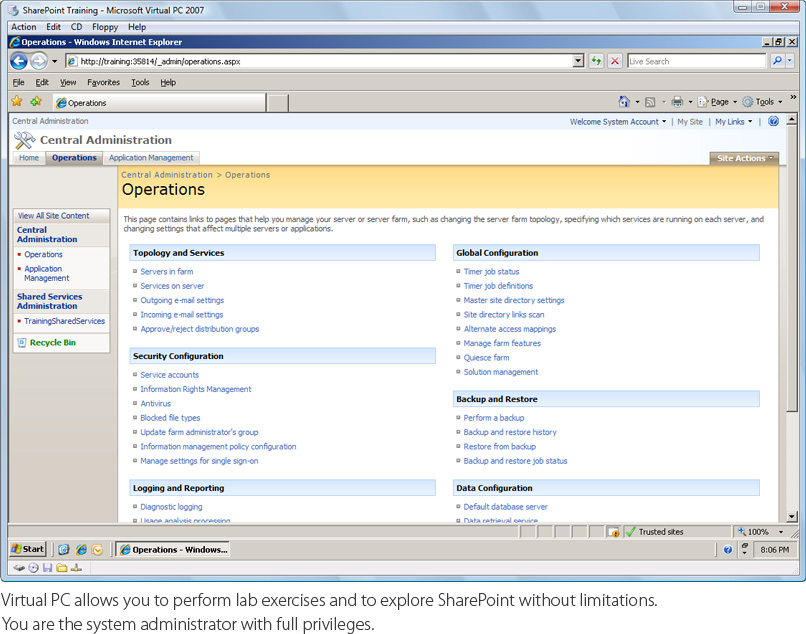Click the Show Desktop quick launch icon
Screen dimensions: 806x634
click(63, 550)
